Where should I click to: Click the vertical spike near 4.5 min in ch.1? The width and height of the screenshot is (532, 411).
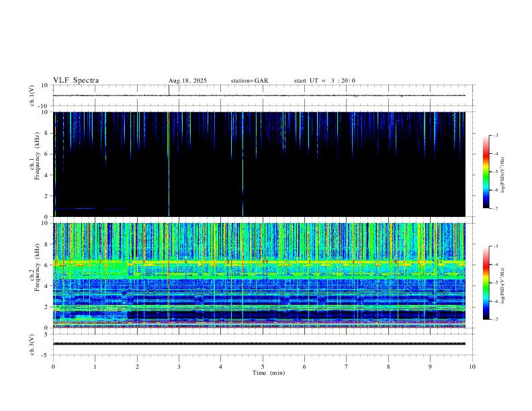click(x=242, y=181)
